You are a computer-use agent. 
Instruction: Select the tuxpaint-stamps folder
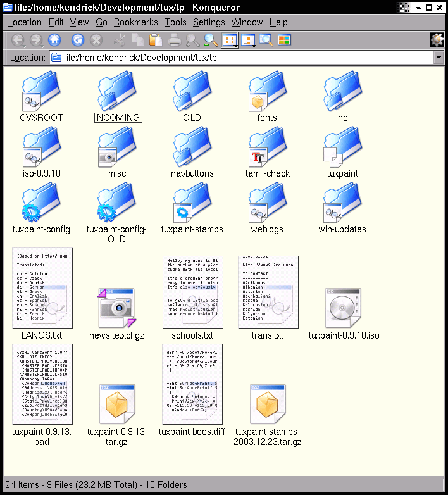click(192, 208)
